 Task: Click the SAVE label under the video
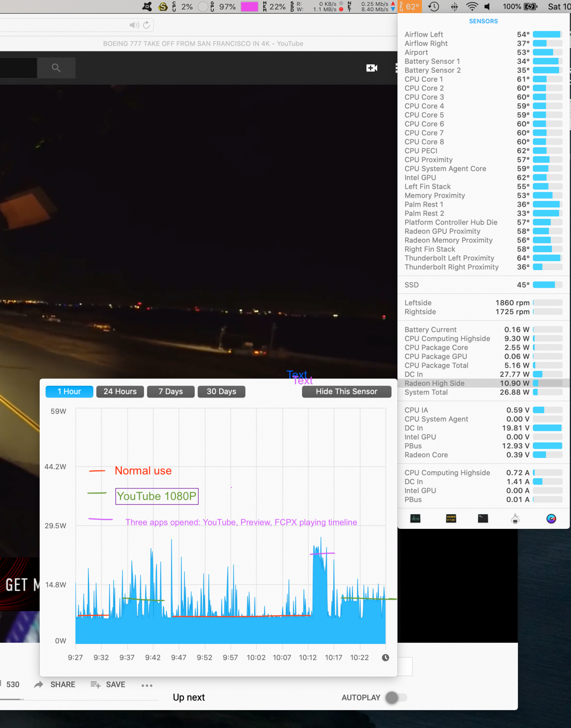[x=115, y=684]
